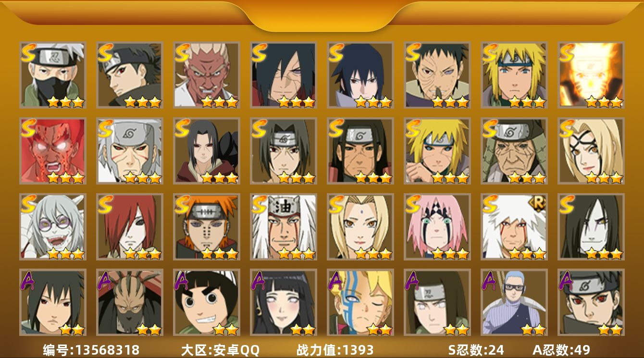Select the orange-haired pierced-face ninja portrait
This screenshot has width=644, height=358.
tap(207, 226)
